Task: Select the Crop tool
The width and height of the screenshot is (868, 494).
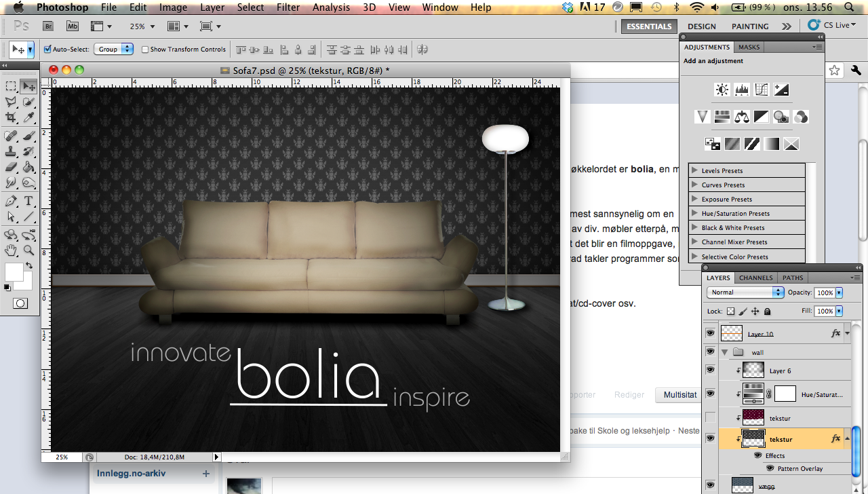Action: tap(12, 117)
